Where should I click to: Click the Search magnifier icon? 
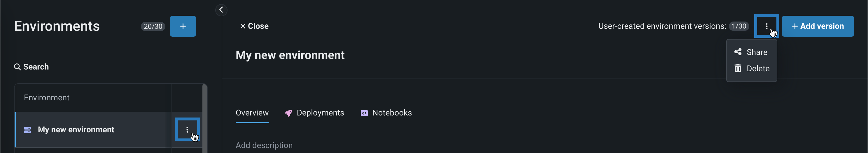coord(17,67)
